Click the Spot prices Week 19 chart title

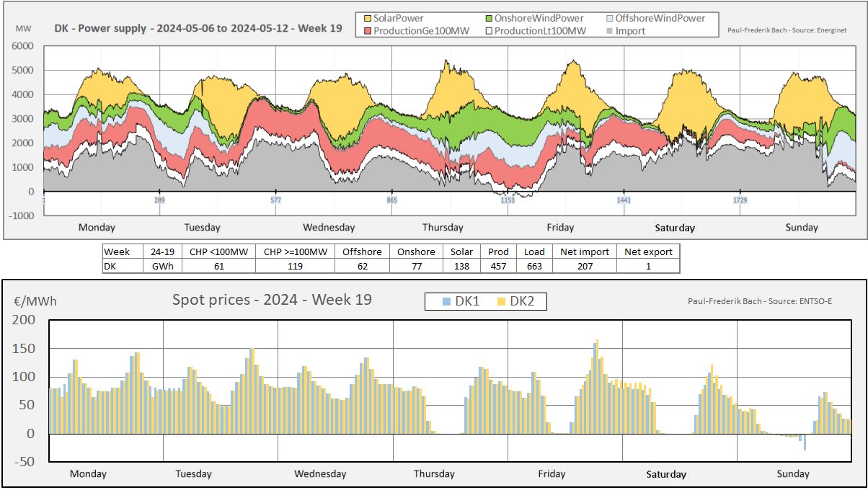(x=272, y=300)
